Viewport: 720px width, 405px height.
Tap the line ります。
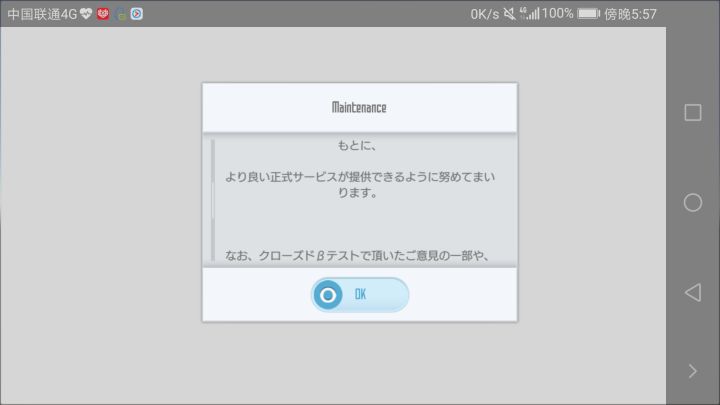[357, 193]
